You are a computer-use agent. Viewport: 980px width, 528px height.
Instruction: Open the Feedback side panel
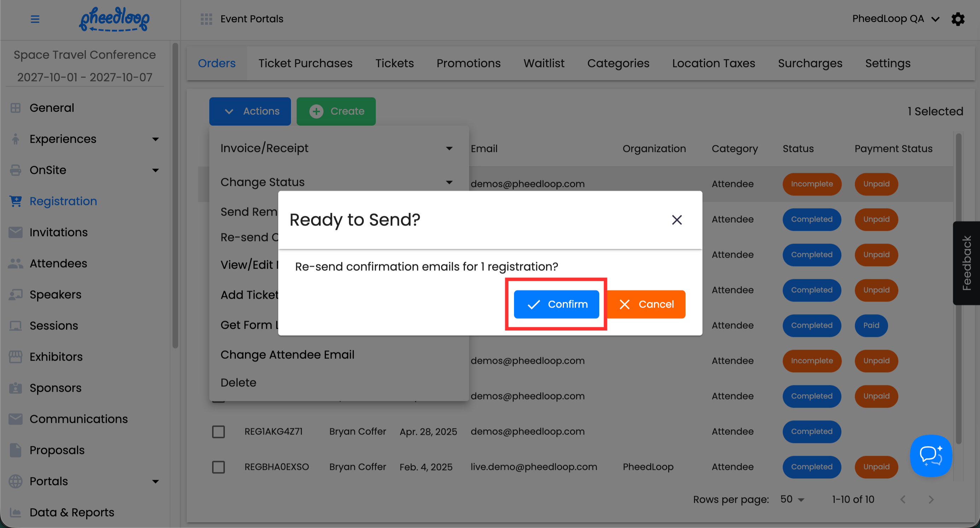966,263
